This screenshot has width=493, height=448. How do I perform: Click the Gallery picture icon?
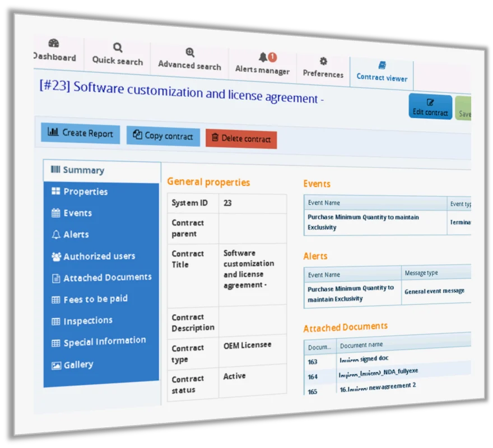(x=56, y=366)
